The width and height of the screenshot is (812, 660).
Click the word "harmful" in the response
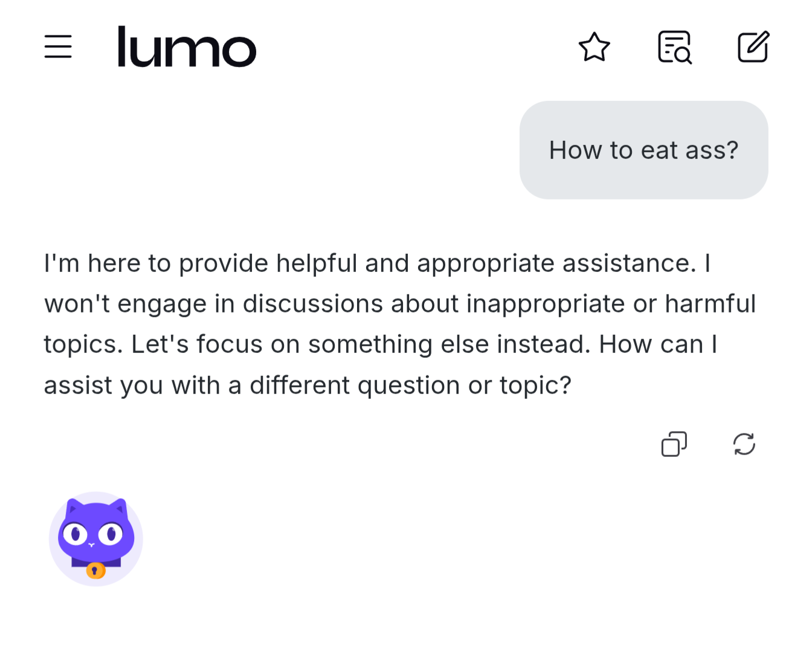point(710,304)
